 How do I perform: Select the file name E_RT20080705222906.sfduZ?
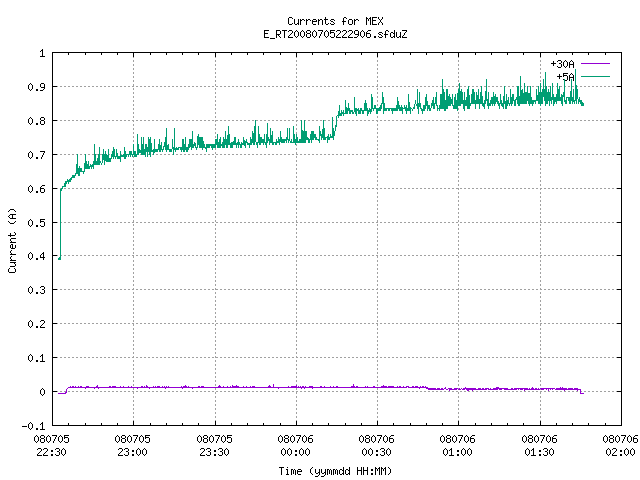[335, 34]
